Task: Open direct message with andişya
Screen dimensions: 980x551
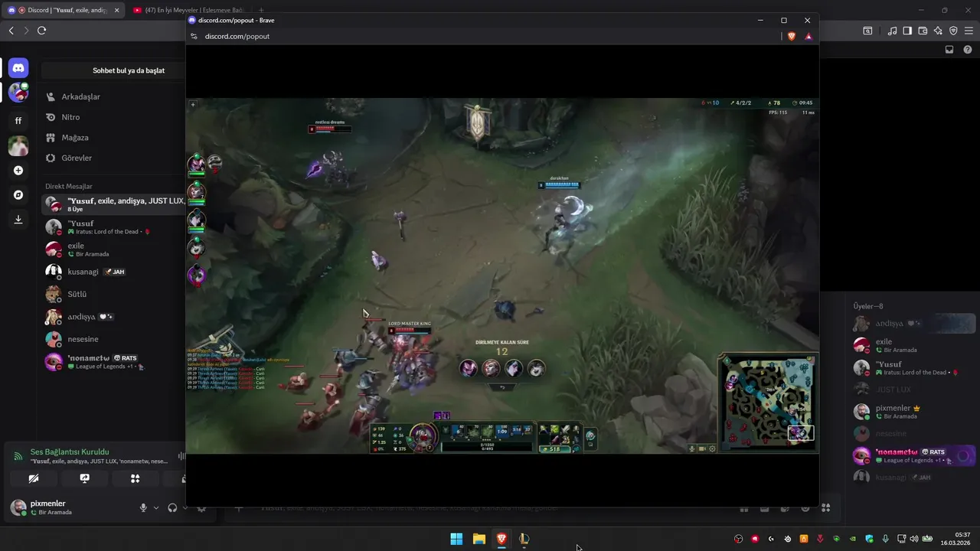Action: [x=113, y=317]
